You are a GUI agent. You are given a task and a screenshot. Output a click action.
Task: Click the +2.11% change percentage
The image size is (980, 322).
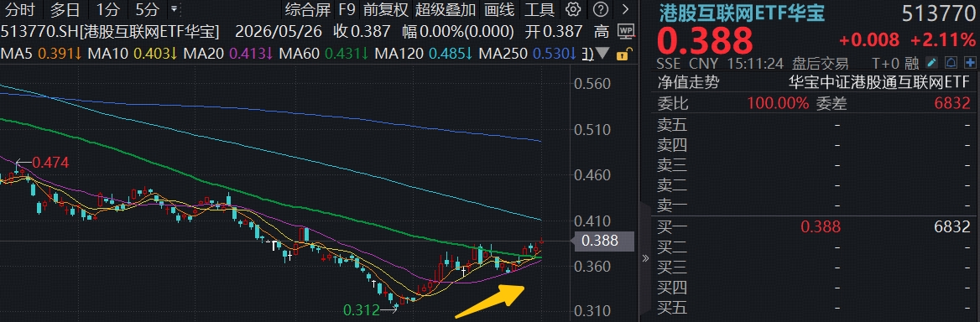(942, 40)
